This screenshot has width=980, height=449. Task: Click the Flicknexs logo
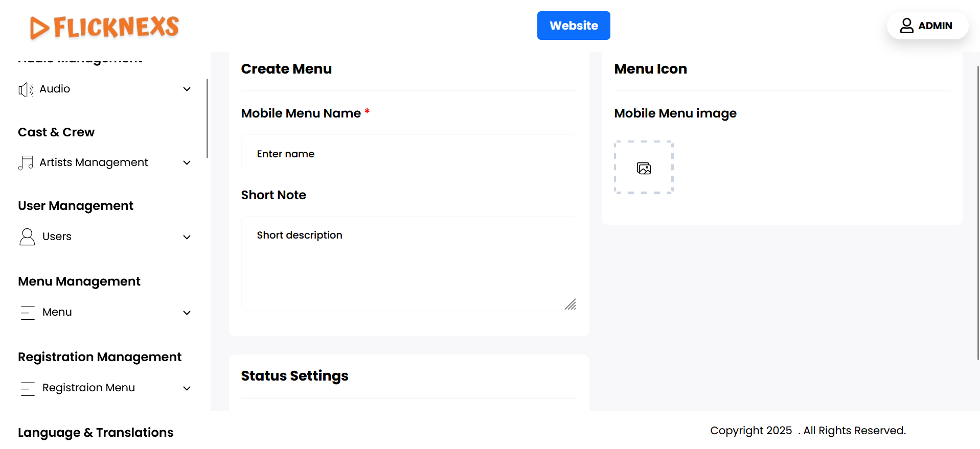104,27
